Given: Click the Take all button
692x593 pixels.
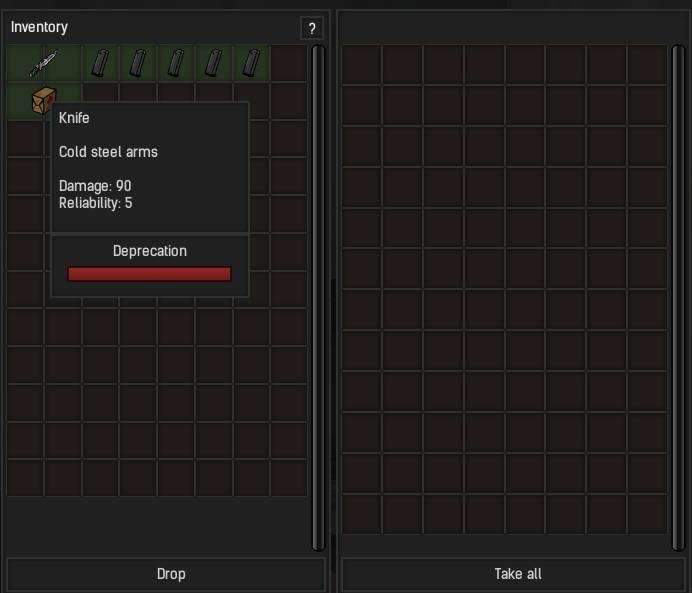Looking at the screenshot, I should (513, 574).
